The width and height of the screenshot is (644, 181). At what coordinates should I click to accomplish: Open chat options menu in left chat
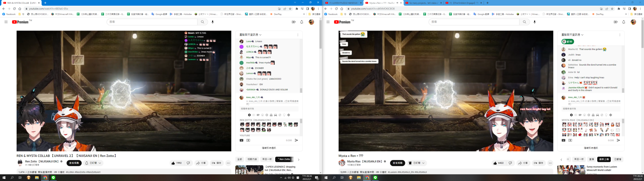tap(298, 35)
